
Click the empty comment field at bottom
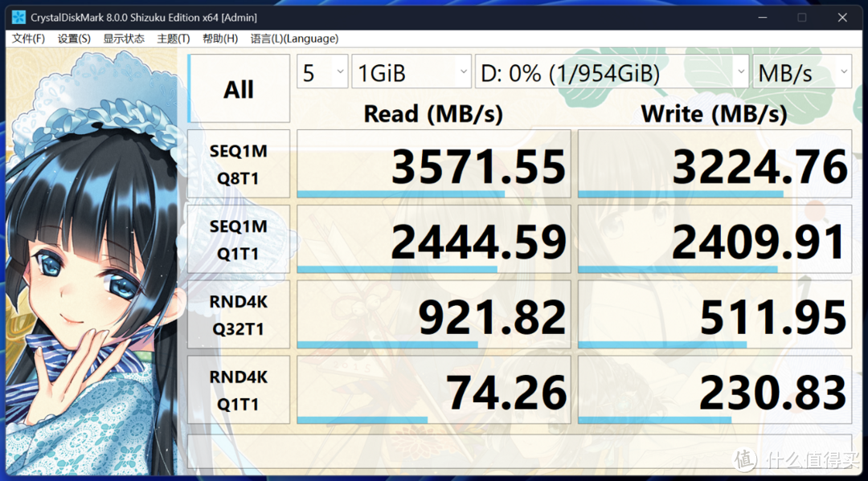519,451
